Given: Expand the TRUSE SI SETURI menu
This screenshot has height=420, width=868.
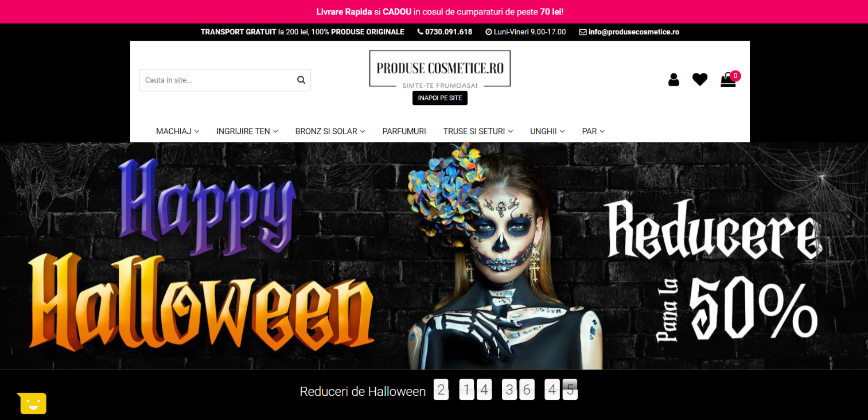Looking at the screenshot, I should [x=478, y=131].
